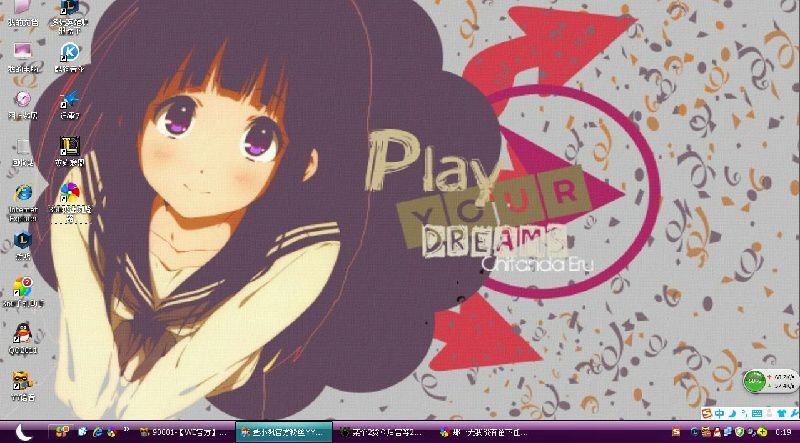Click the Sogou S logo on the IME bar
This screenshot has width=800, height=443.
[x=707, y=413]
